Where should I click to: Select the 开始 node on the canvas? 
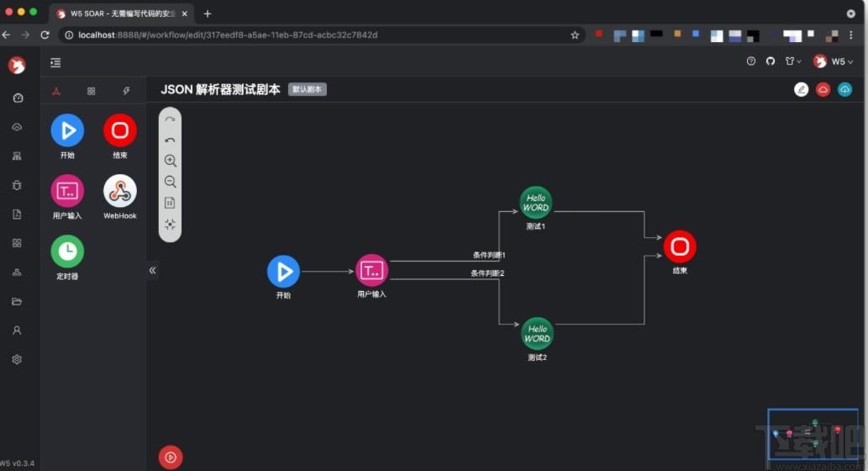click(283, 272)
